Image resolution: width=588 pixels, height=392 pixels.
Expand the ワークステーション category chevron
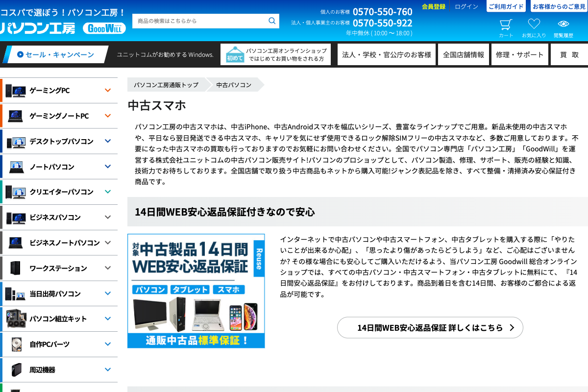[108, 268]
